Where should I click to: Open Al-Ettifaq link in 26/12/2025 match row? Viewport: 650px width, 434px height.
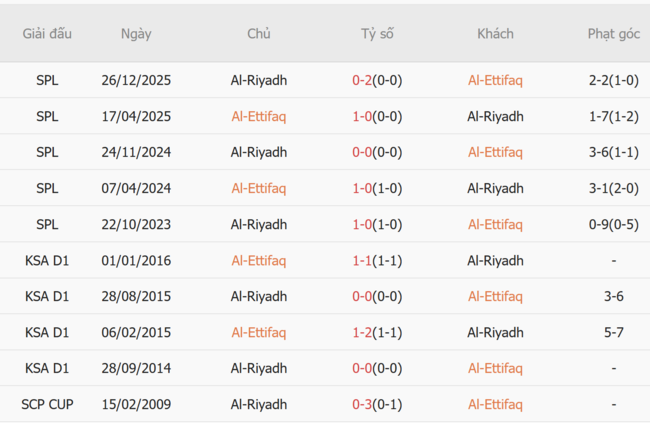(495, 80)
